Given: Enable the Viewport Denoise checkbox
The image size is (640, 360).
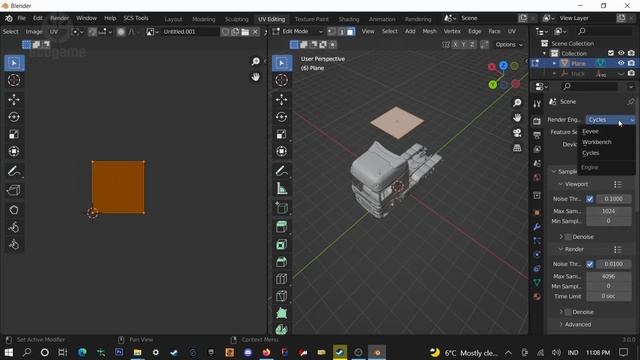Looking at the screenshot, I should coord(568,237).
